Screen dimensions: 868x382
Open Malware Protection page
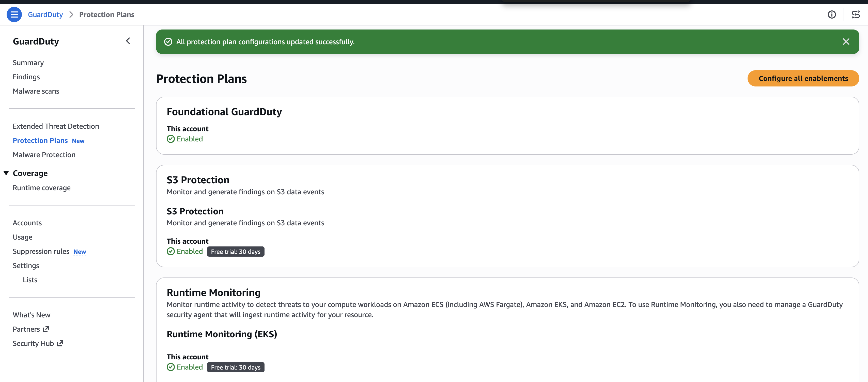click(x=44, y=154)
